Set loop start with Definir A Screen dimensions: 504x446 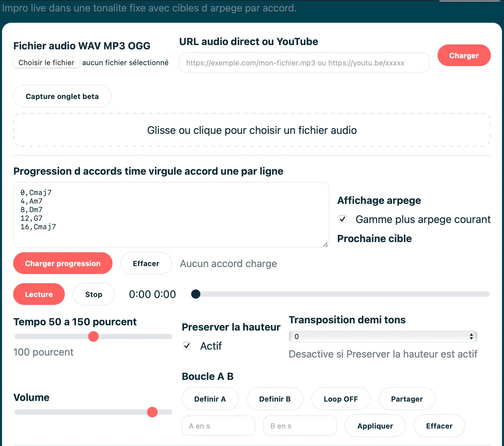[210, 399]
